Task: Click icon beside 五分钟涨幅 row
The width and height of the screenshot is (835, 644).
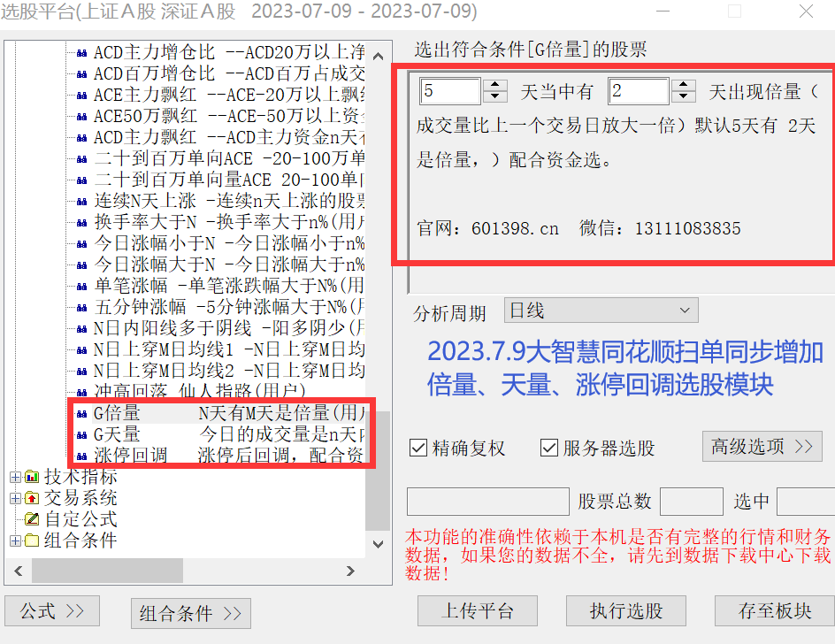Action: click(x=82, y=307)
